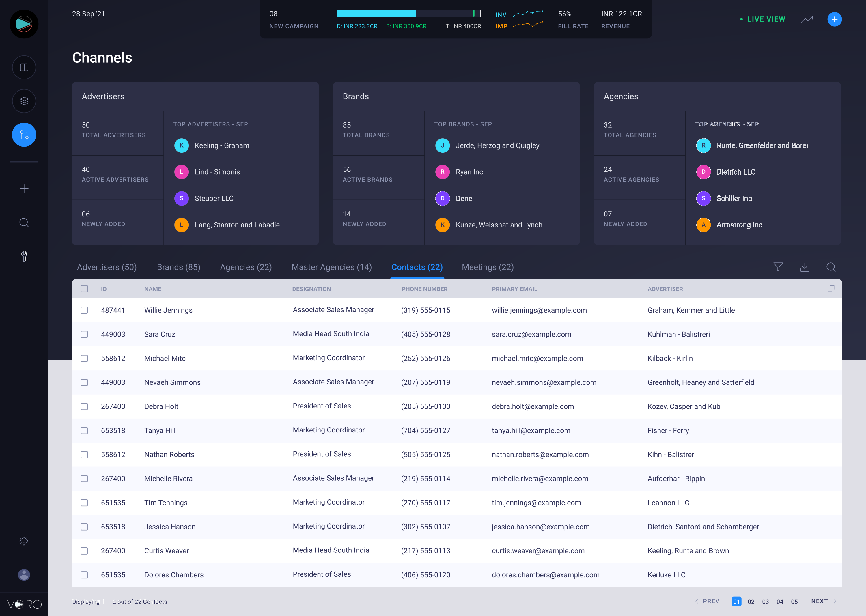Open top advertiser Keeling - Graham
Screen dimensions: 866x616
221,145
